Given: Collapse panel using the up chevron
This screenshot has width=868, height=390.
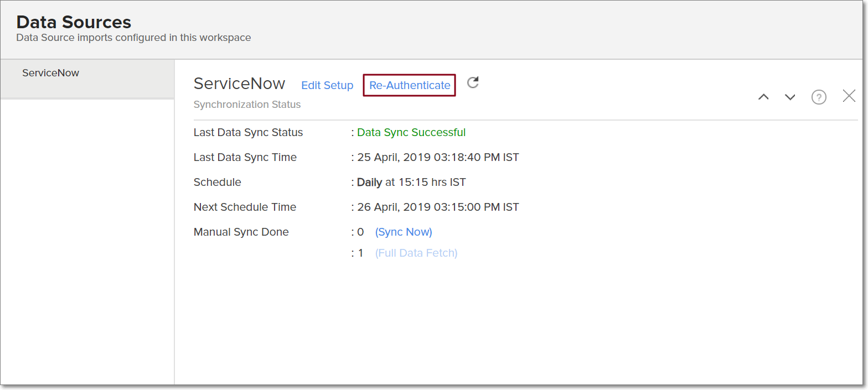Looking at the screenshot, I should pyautogui.click(x=763, y=97).
